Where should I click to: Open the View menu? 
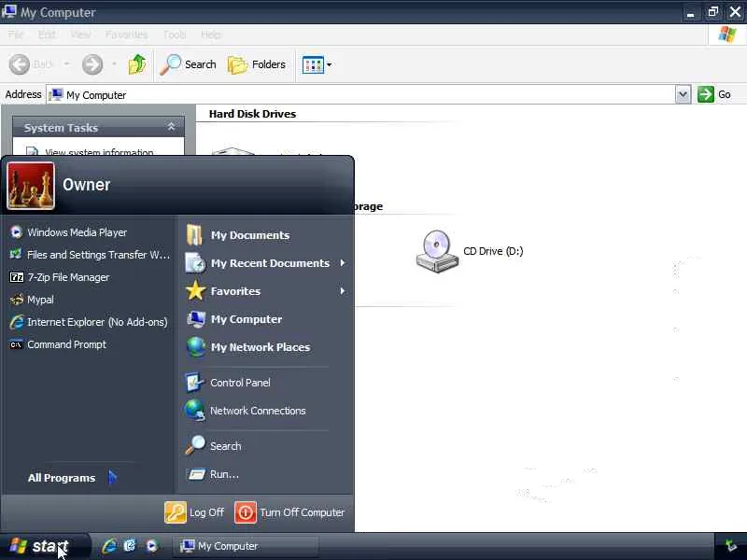(x=80, y=35)
